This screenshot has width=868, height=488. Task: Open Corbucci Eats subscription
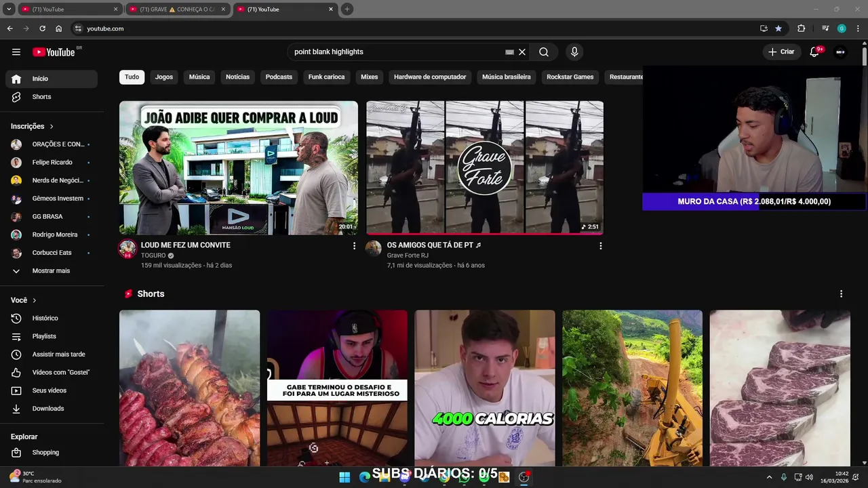[x=52, y=253]
